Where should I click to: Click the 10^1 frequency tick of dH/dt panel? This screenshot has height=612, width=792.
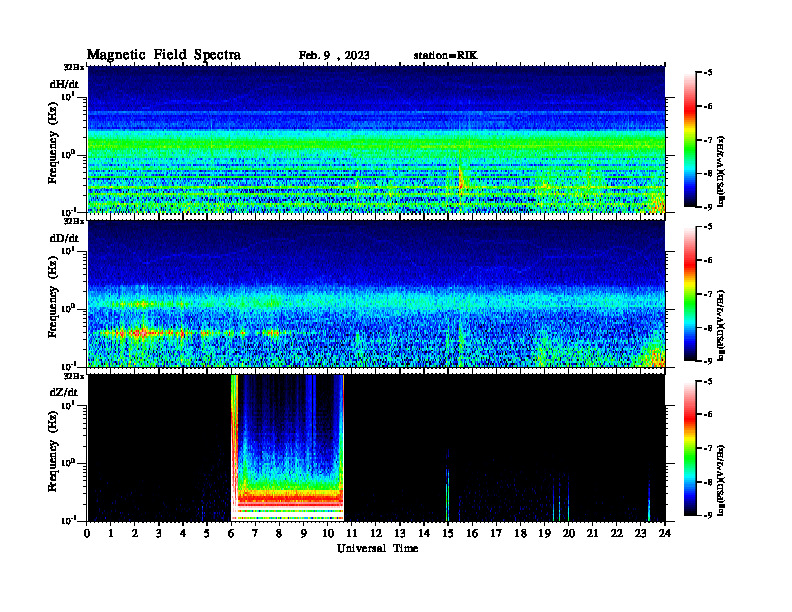[68, 96]
